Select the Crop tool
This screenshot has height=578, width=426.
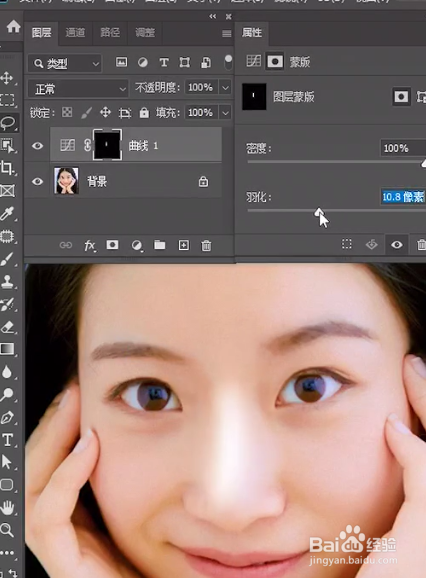(x=7, y=168)
